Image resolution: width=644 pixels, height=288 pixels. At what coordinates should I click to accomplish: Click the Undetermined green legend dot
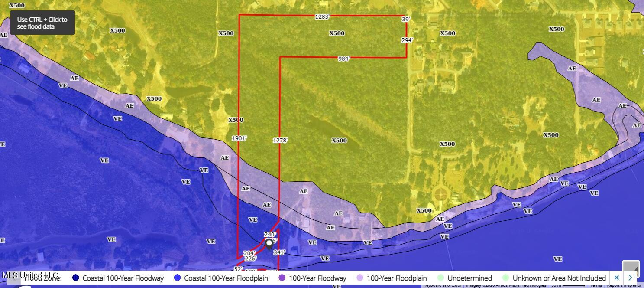pyautogui.click(x=440, y=278)
